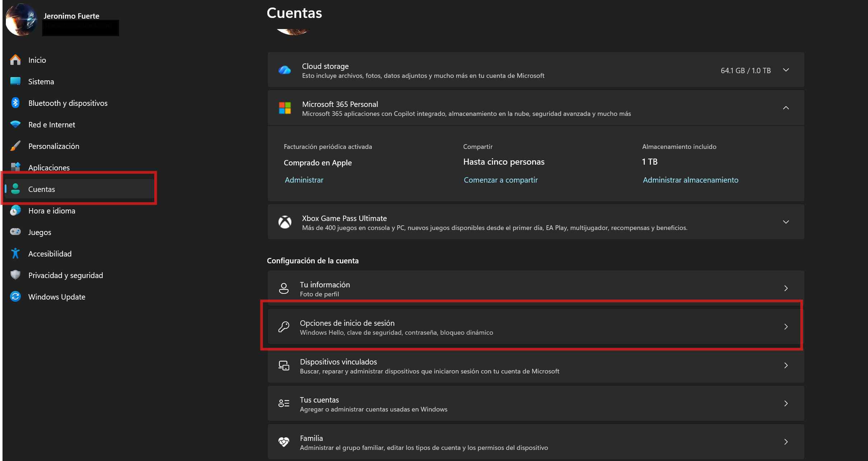Click the Familia row title
Image resolution: width=868 pixels, height=461 pixels.
(x=311, y=438)
